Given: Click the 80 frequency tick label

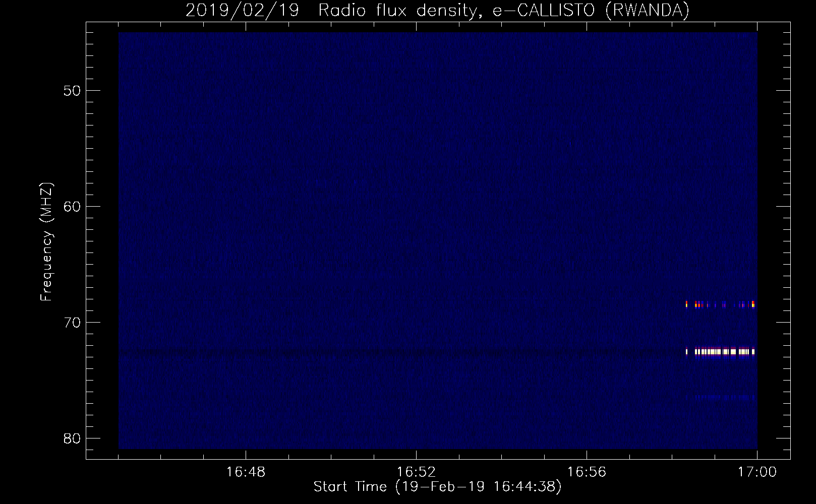Looking at the screenshot, I should click(x=72, y=438).
